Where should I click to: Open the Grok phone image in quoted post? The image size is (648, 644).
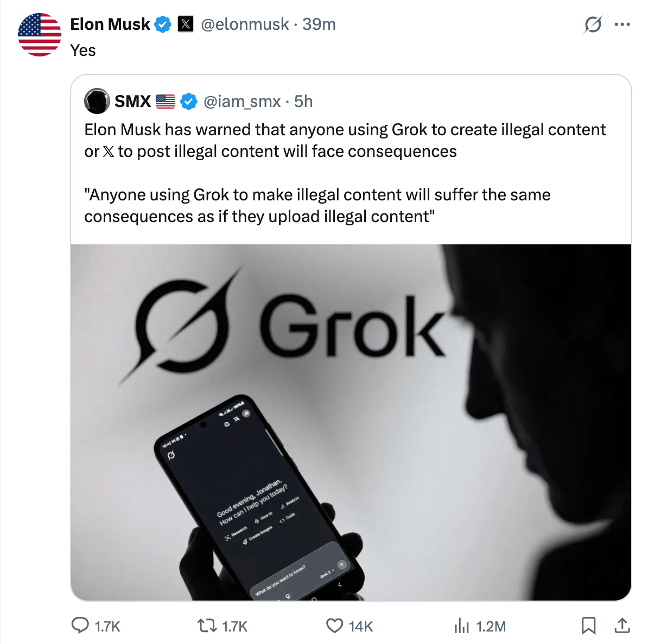pos(351,422)
